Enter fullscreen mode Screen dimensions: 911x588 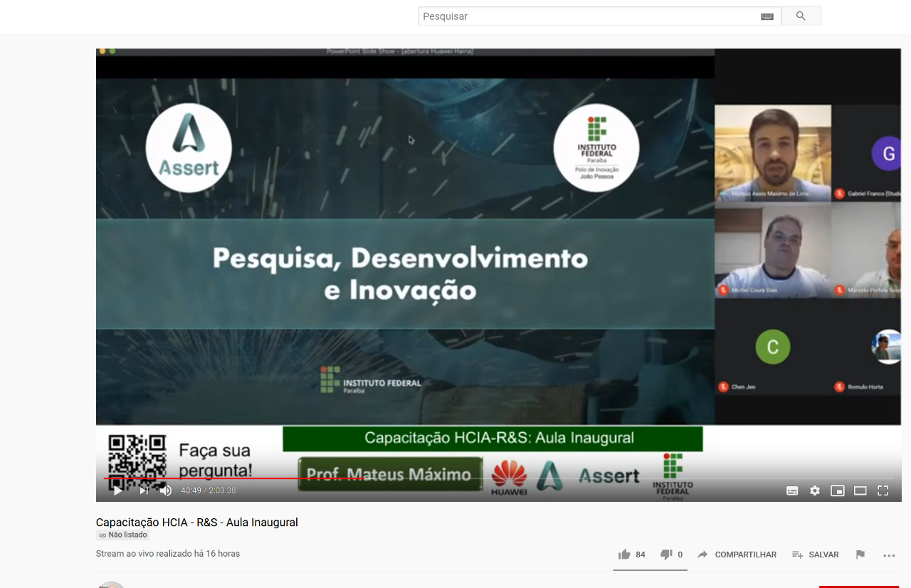click(x=883, y=490)
